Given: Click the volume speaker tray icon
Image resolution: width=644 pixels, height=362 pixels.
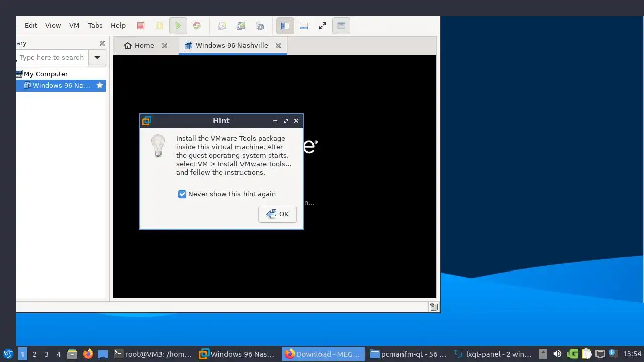Looking at the screenshot, I should [557, 354].
